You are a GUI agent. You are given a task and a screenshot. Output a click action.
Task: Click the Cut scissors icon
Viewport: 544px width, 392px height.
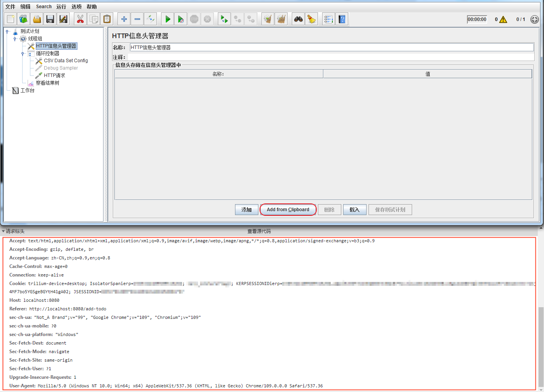pos(80,19)
